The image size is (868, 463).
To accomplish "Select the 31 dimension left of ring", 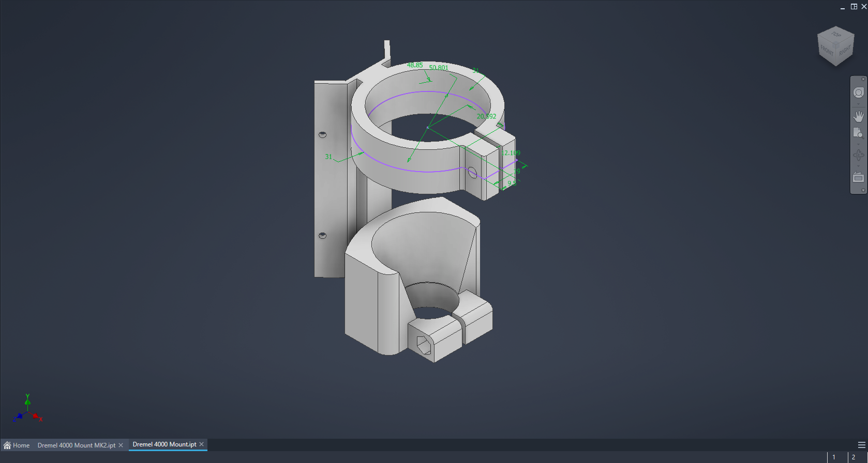I will pos(328,157).
